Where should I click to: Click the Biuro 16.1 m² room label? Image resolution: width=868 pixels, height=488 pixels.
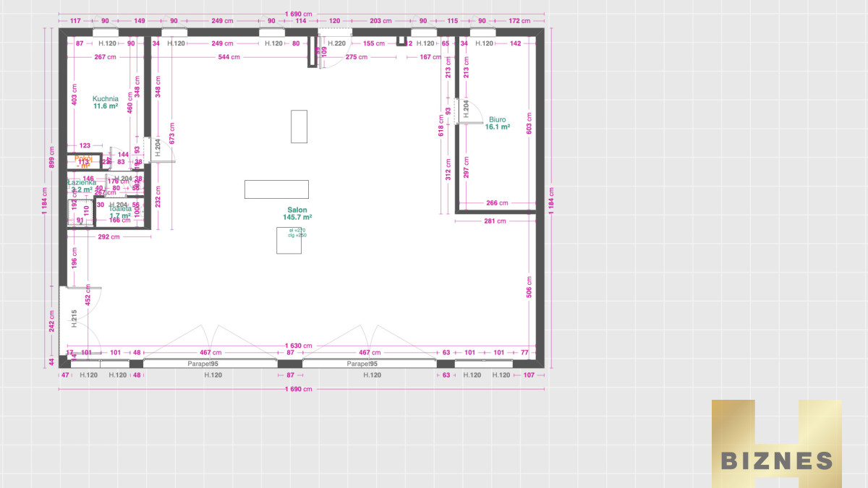[x=497, y=123]
